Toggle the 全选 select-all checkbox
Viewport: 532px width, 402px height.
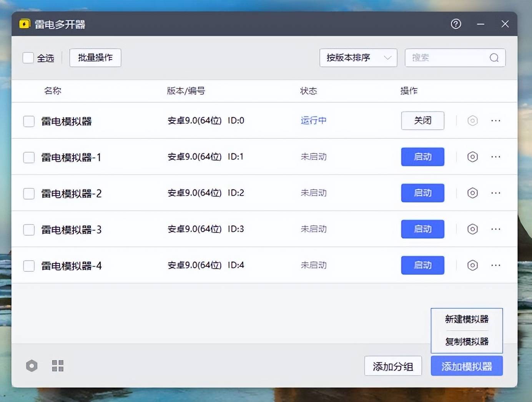coord(28,58)
